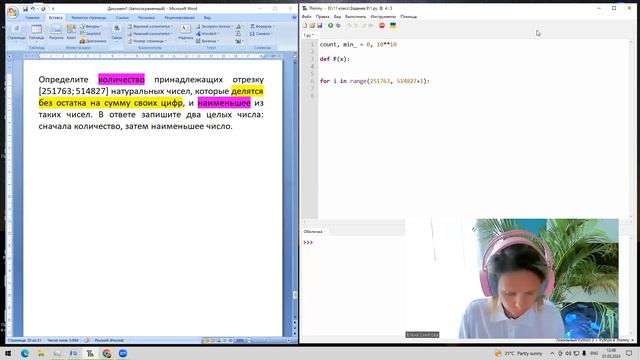The image size is (640, 360).
Task: Open Нижний колонтитул footer dropdown
Action: point(150,33)
